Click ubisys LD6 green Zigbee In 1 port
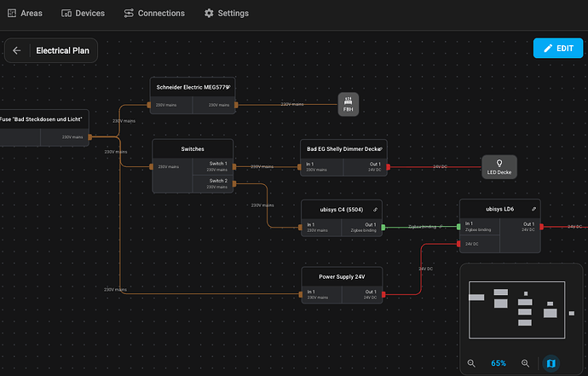The image size is (588, 376). click(458, 227)
